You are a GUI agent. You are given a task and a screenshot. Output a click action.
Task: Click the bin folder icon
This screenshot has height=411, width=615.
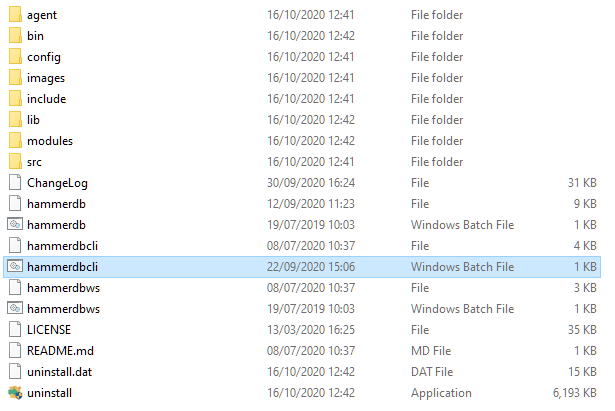tap(15, 35)
